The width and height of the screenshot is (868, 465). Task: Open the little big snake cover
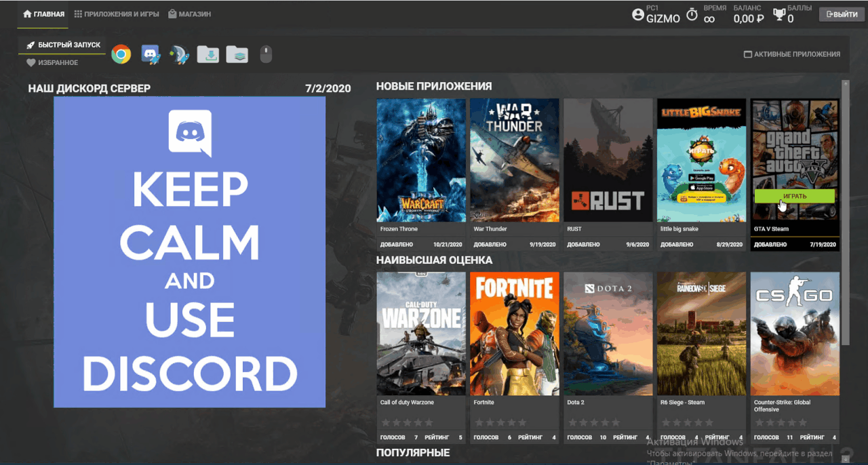[701, 160]
